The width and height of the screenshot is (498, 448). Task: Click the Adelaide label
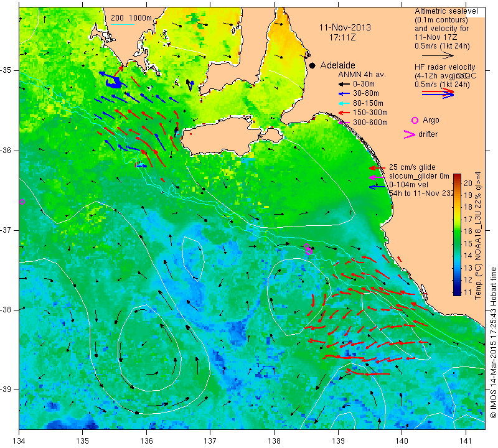click(337, 65)
